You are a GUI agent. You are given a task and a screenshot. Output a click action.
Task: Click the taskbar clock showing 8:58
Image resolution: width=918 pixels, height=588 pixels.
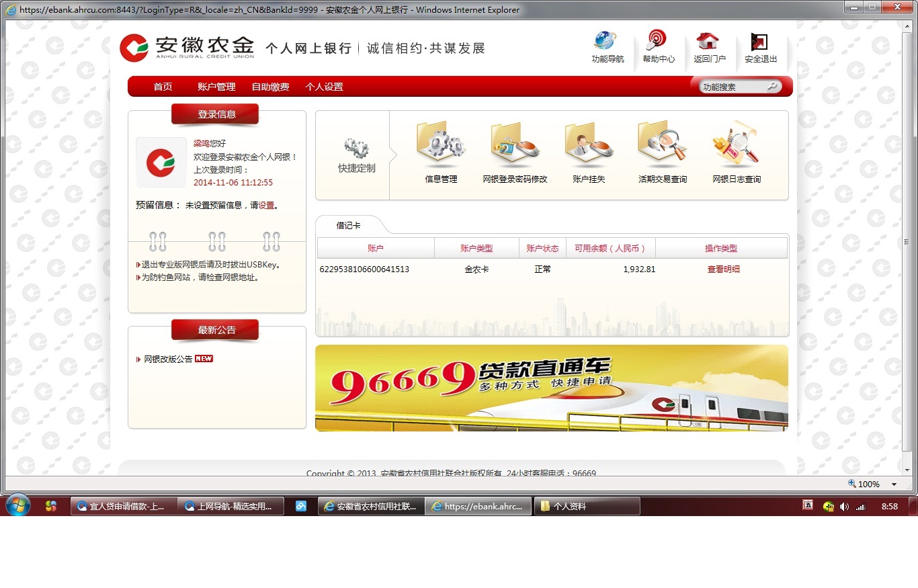click(890, 507)
